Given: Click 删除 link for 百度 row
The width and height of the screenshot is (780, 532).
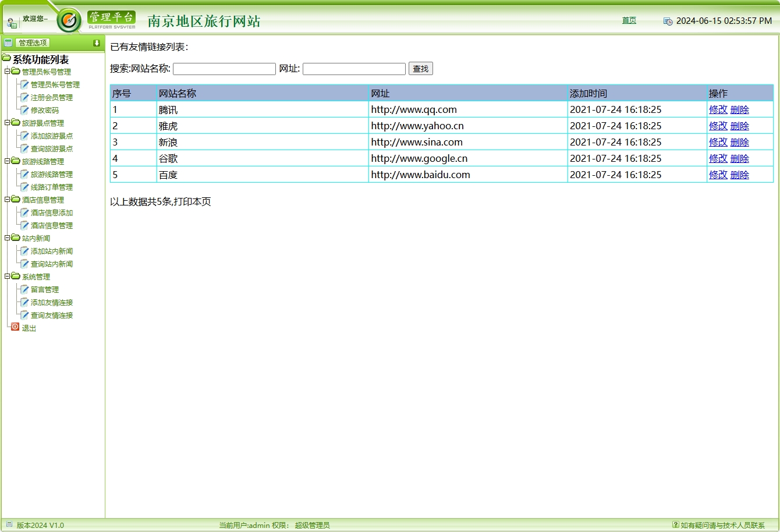Looking at the screenshot, I should click(x=739, y=175).
